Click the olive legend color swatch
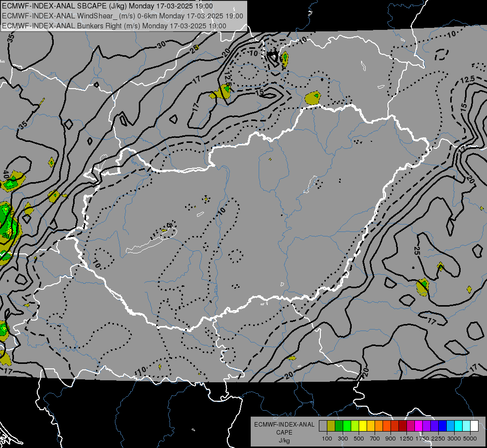This screenshot has width=487, height=448. coord(331,426)
